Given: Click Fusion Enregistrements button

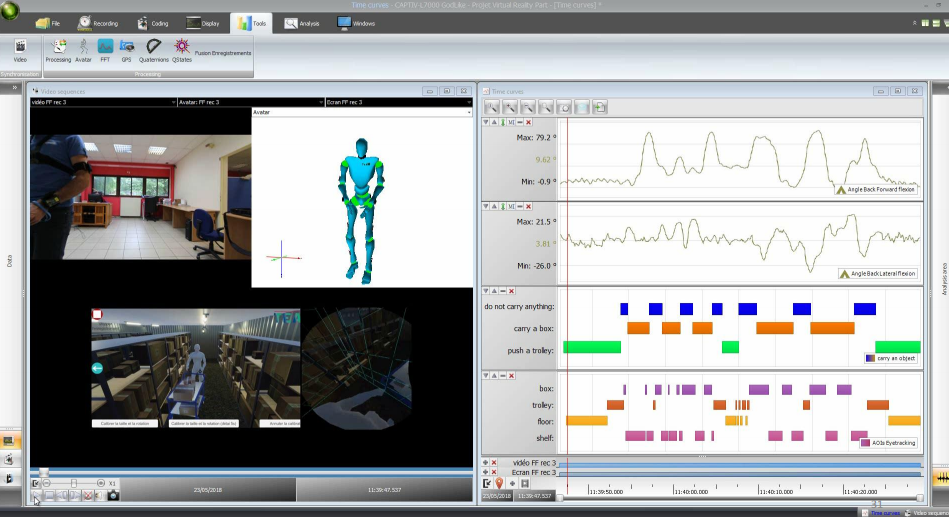Looking at the screenshot, I should [x=223, y=53].
